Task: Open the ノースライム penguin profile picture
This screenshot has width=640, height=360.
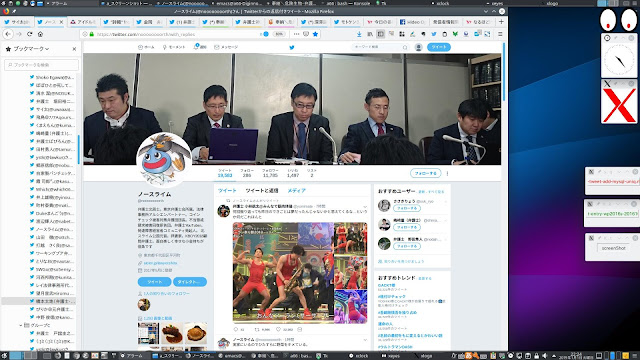Action: pyautogui.click(x=164, y=160)
